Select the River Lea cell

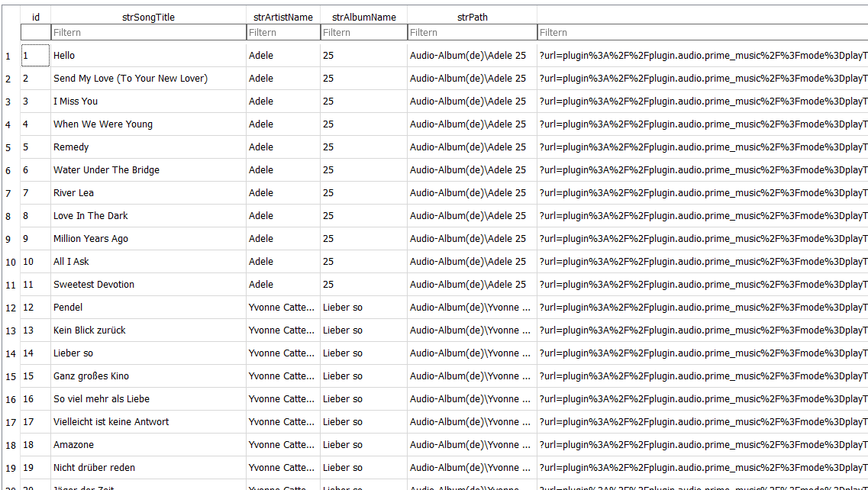148,192
